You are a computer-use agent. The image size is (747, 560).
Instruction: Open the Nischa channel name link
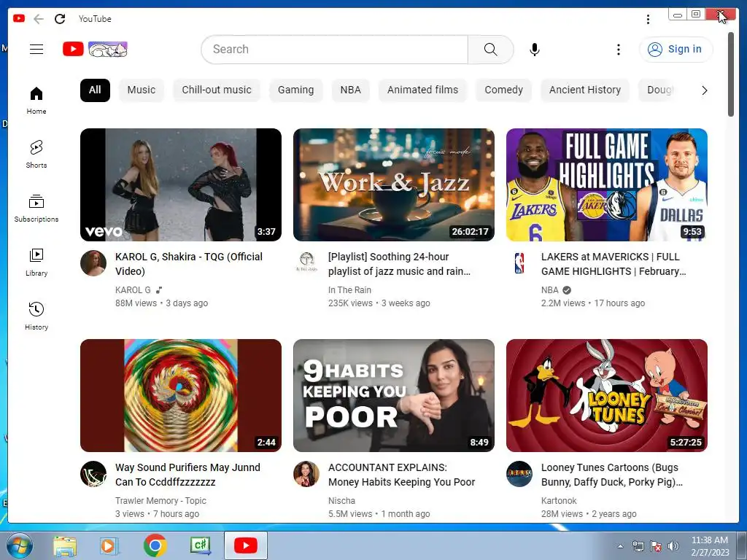click(341, 501)
